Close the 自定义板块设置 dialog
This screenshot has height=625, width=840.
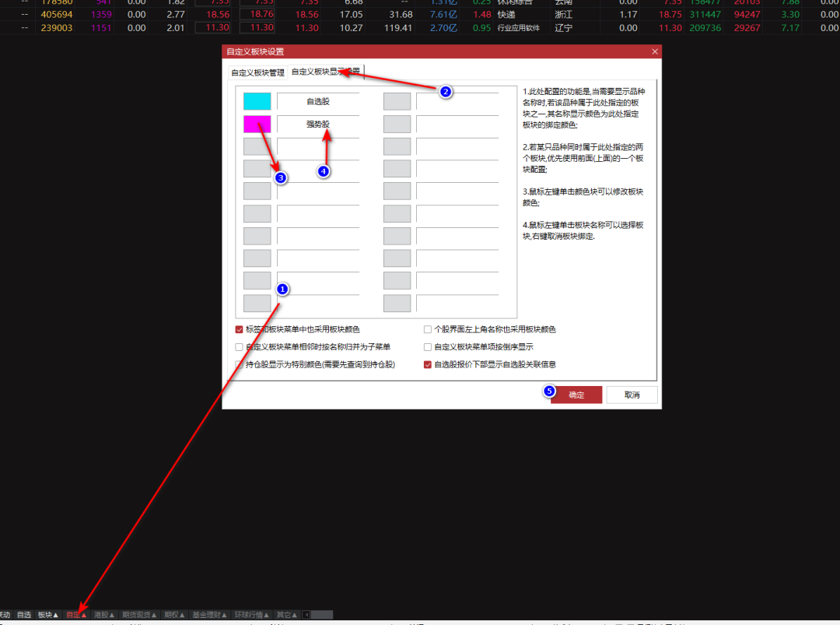pyautogui.click(x=655, y=51)
